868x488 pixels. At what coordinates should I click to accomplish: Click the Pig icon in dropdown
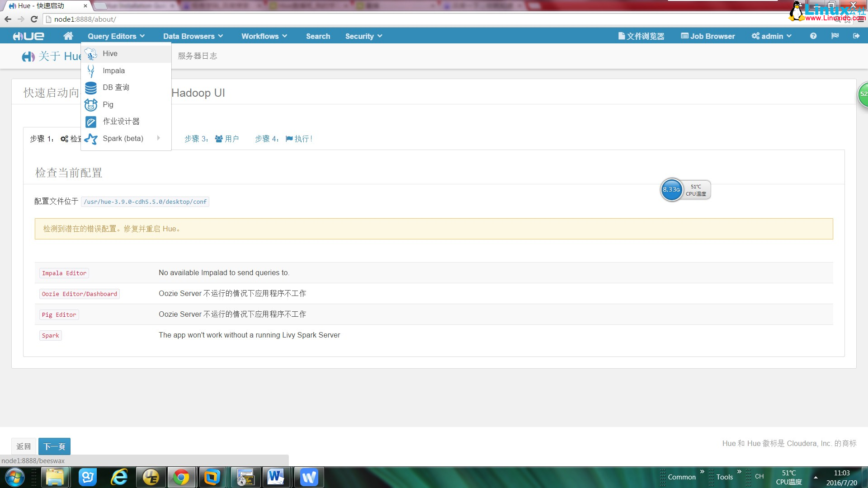click(91, 105)
